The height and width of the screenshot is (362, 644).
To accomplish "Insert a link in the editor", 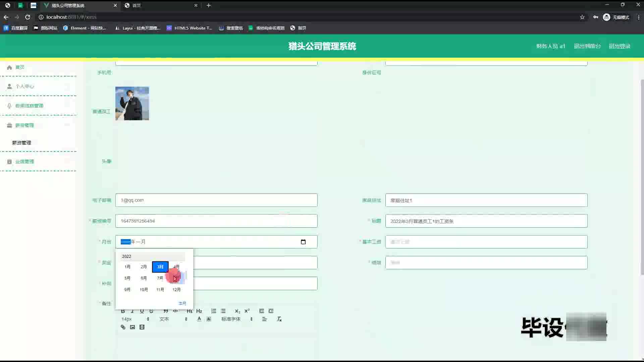I will 123,327.
